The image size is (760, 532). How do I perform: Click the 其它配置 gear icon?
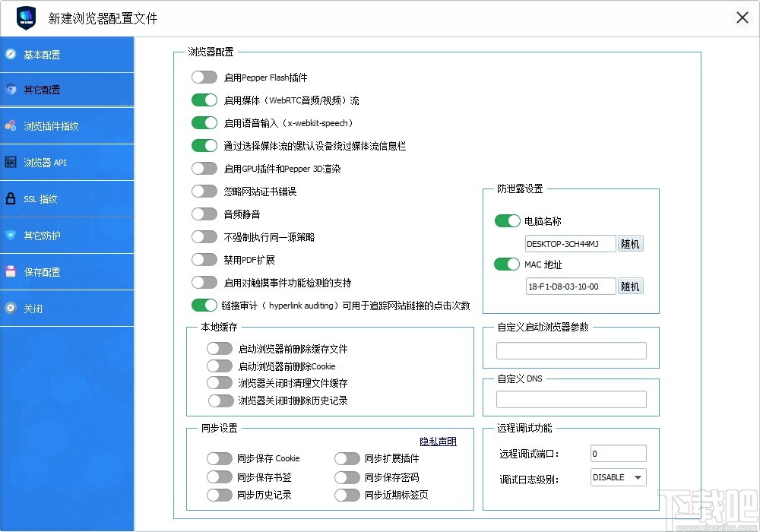pos(10,89)
